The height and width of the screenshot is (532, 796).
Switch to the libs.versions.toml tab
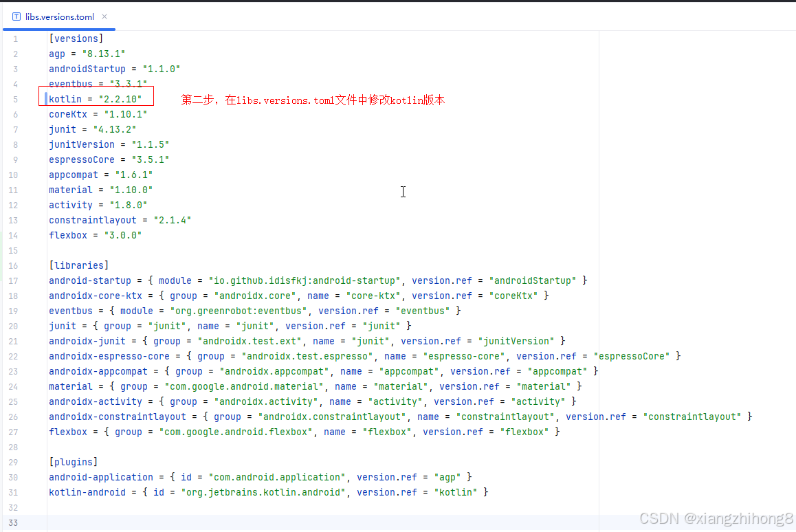pos(59,17)
